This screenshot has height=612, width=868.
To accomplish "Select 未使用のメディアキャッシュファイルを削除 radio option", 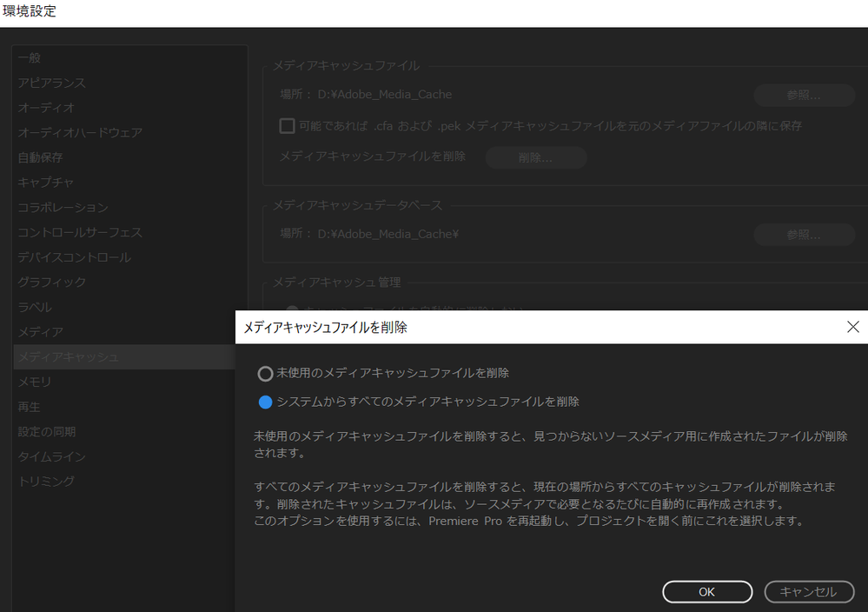I will point(265,372).
